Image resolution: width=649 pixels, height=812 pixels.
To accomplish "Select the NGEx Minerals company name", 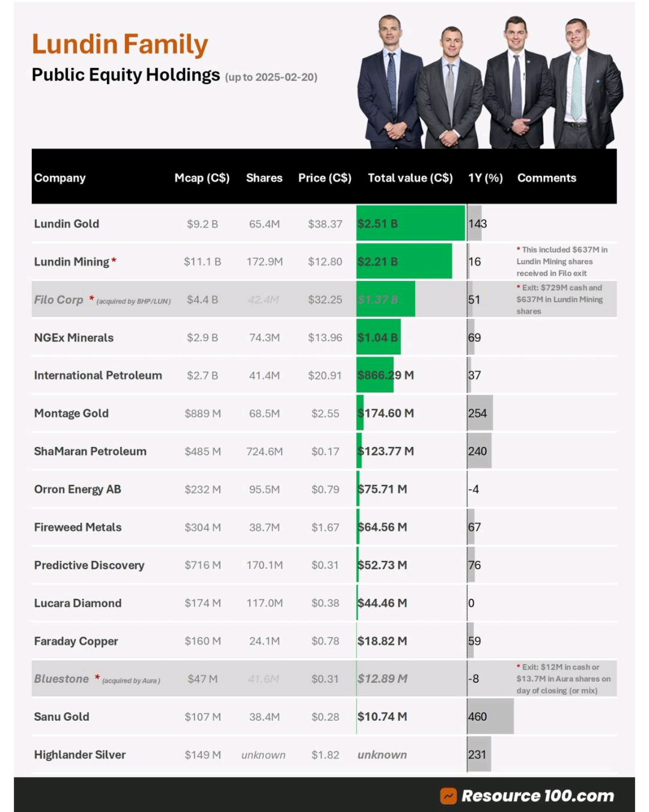I will click(74, 338).
